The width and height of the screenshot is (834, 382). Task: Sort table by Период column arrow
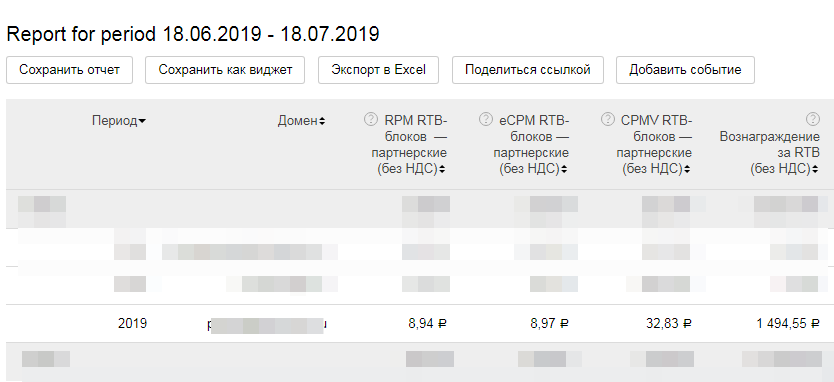142,122
